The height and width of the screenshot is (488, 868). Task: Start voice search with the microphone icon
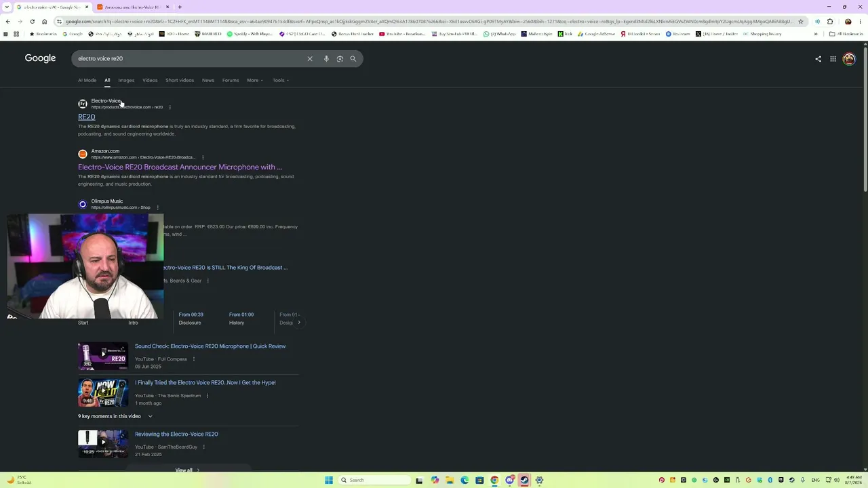(326, 59)
